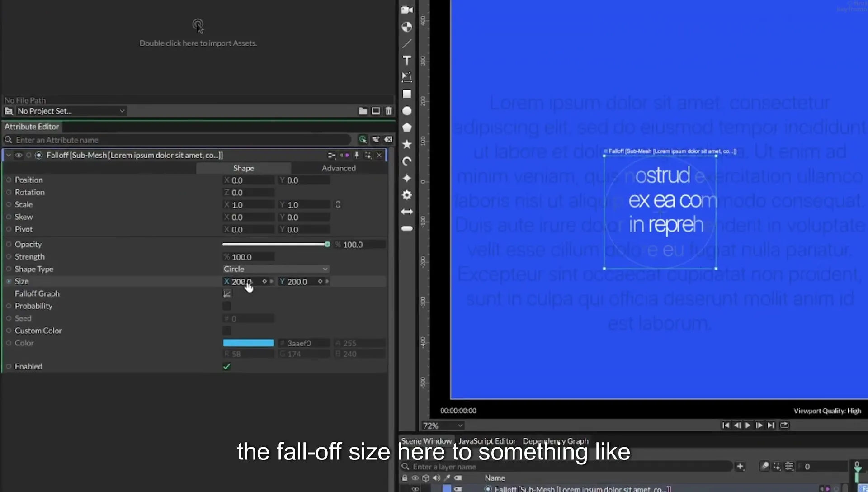The image size is (868, 492).
Task: Clear the attribute search filter
Action: pyautogui.click(x=388, y=140)
